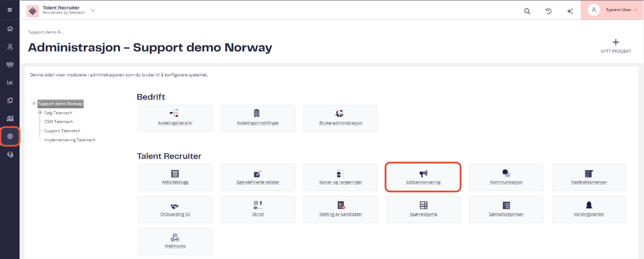Open the Ikoner og rangeringer link
The image size is (644, 259).
[x=341, y=182]
